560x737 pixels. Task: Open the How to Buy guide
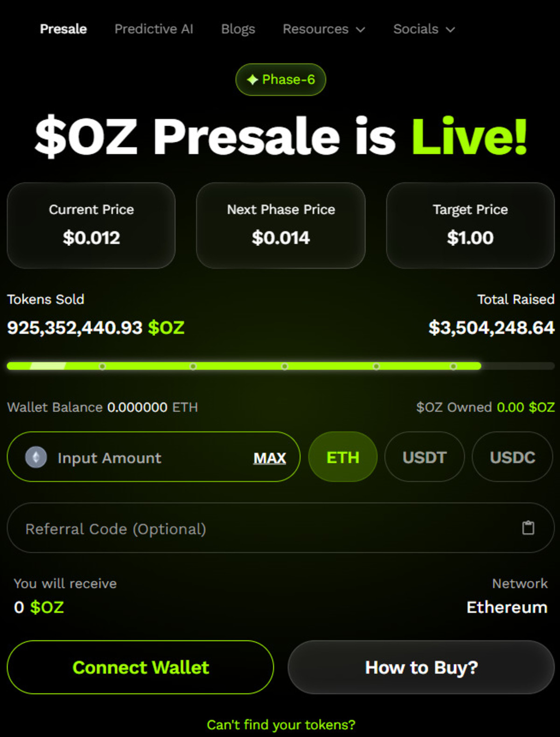point(421,667)
